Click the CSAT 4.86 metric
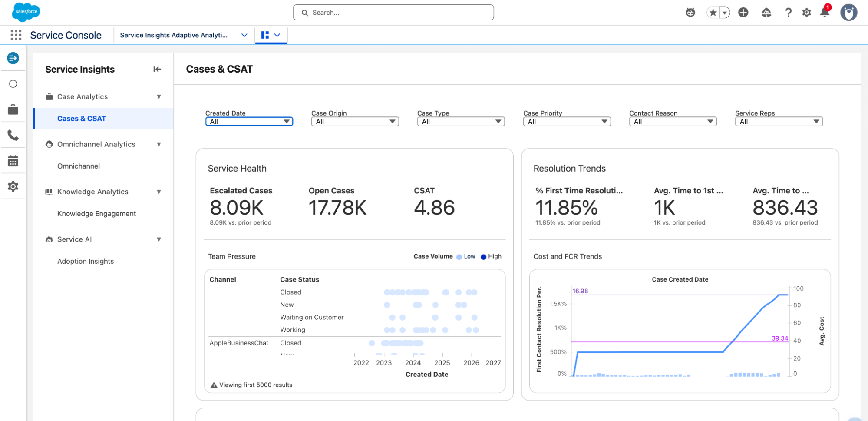 [x=434, y=208]
